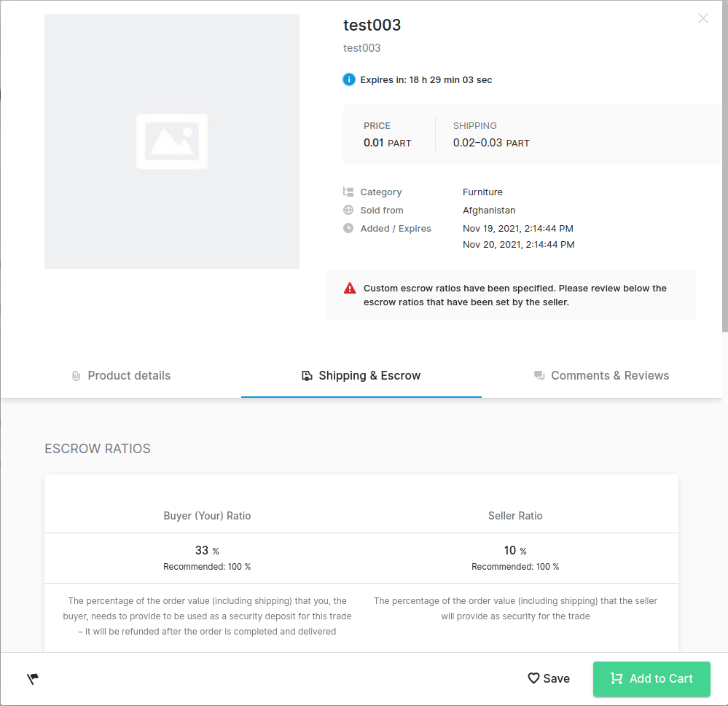The image size is (728, 706).
Task: Click the report listing flag icon
Action: (33, 678)
